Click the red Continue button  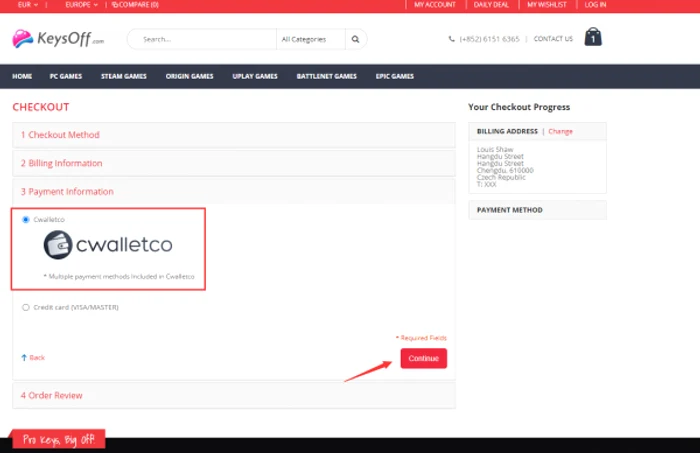(424, 358)
